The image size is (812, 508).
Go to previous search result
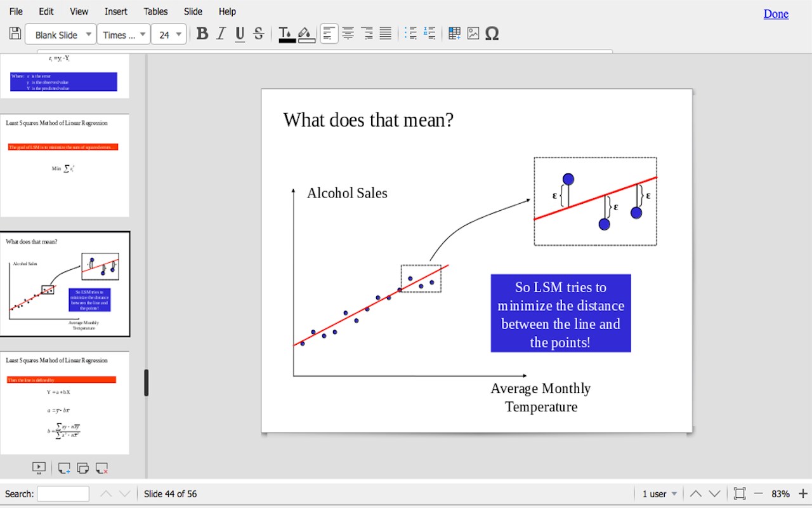106,493
